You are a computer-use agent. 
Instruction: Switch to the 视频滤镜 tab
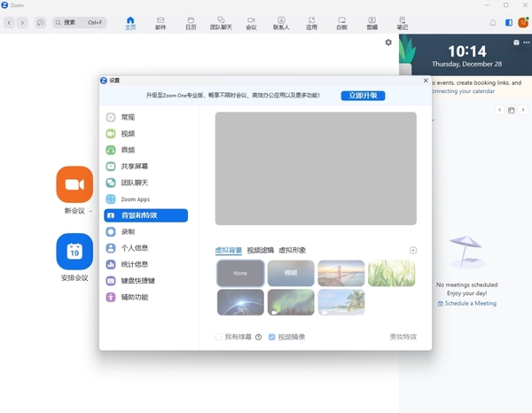(260, 250)
